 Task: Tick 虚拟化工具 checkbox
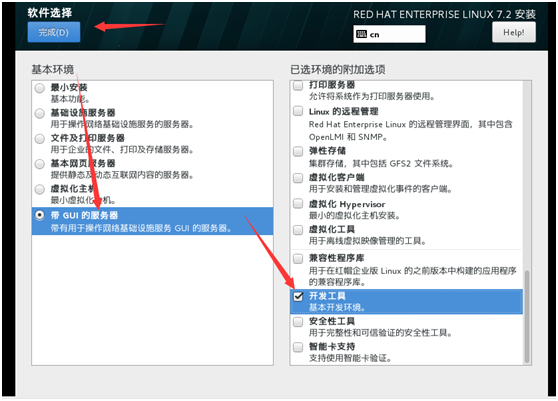(298, 230)
